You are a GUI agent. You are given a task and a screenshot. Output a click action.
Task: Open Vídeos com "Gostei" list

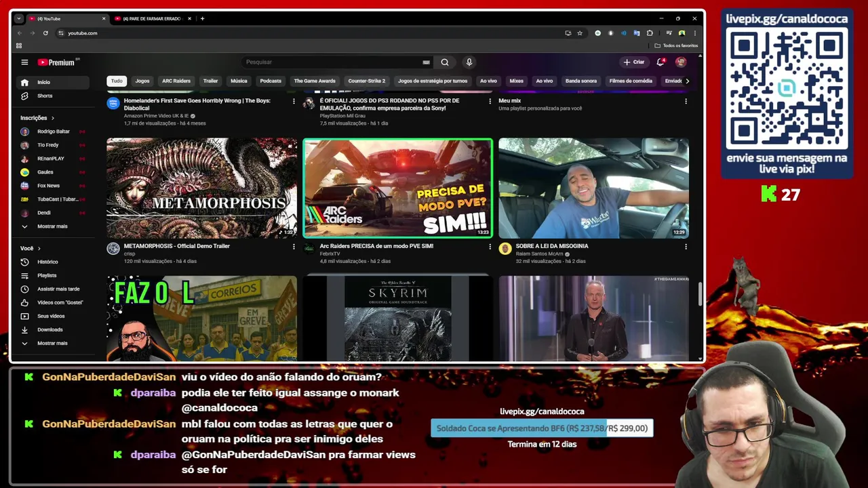(54, 302)
